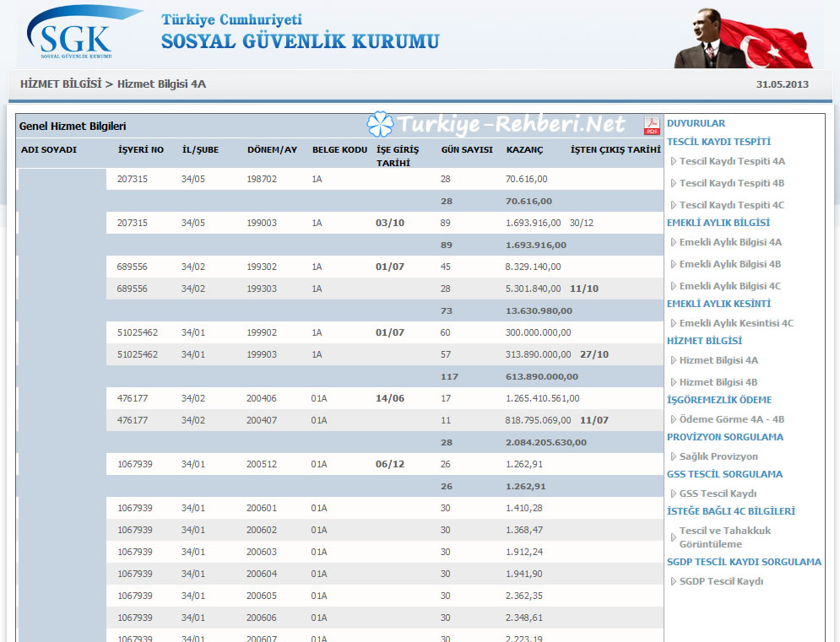This screenshot has height=642, width=840.
Task: Click the DUYURULAR heading
Action: click(x=696, y=123)
